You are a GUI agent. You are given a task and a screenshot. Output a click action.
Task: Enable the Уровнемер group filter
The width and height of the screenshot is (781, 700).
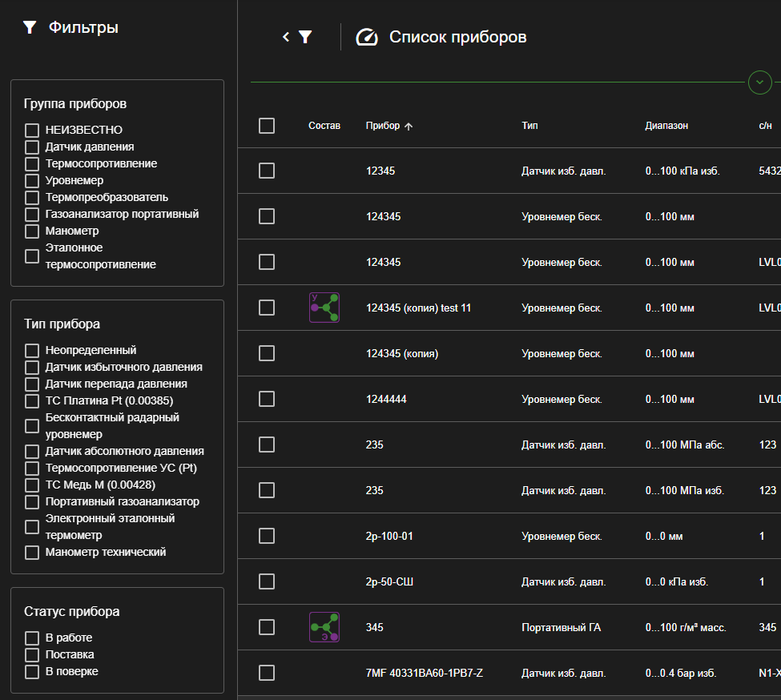[x=32, y=181]
